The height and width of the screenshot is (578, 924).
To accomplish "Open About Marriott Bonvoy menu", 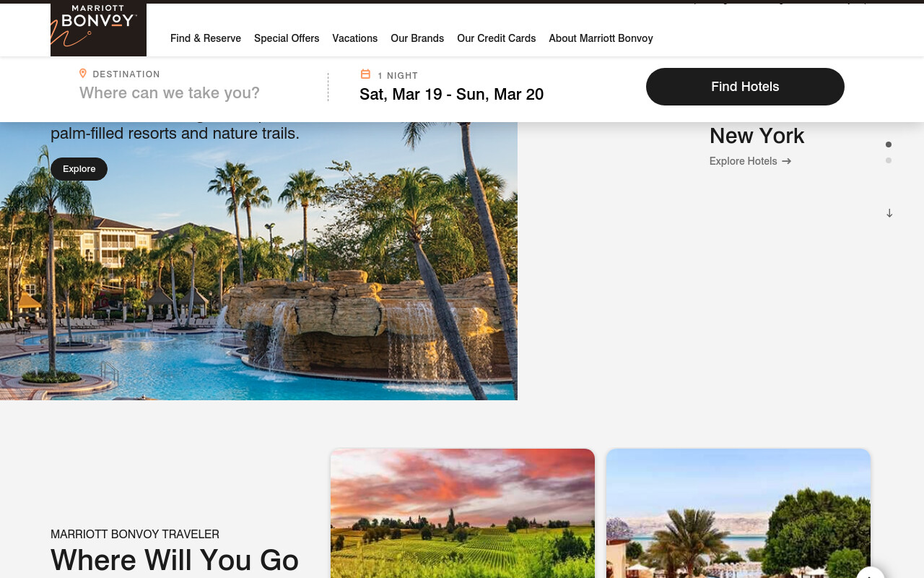I will click(x=601, y=38).
